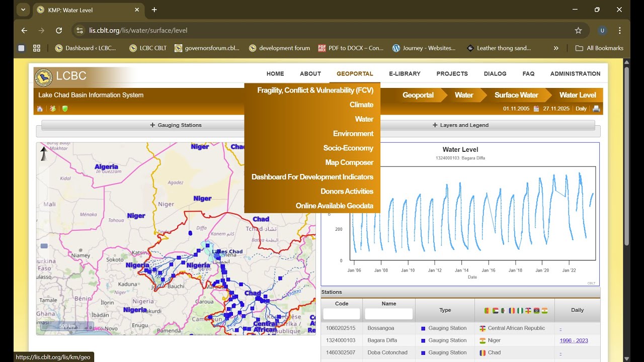The image size is (644, 362).
Task: Filter stations by Code input field
Action: pos(342,314)
